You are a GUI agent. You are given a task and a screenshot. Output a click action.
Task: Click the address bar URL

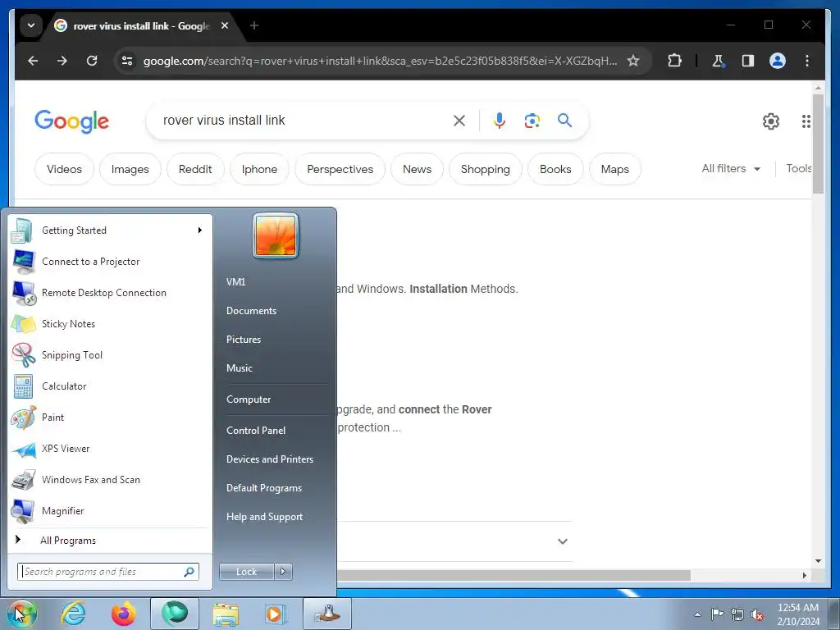(x=380, y=61)
